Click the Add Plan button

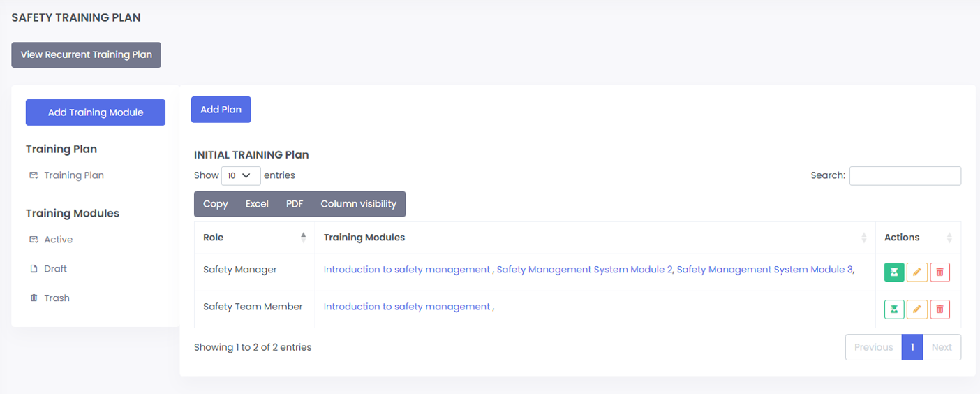[221, 110]
